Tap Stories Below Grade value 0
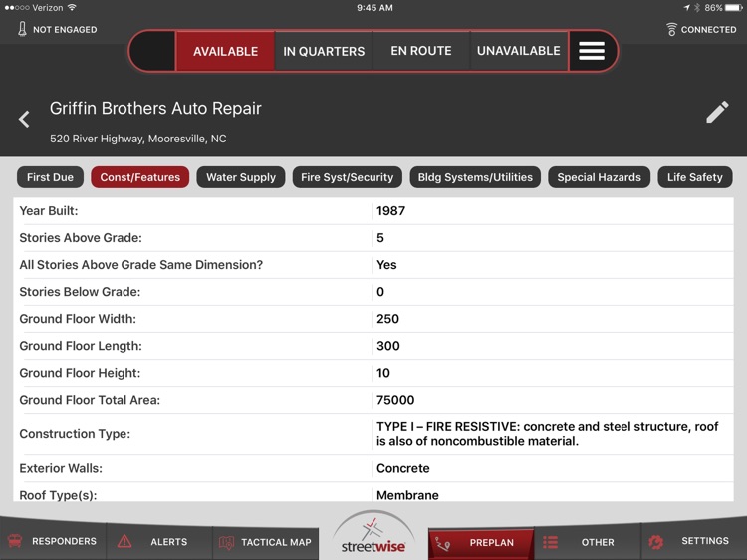The width and height of the screenshot is (747, 560). [380, 292]
